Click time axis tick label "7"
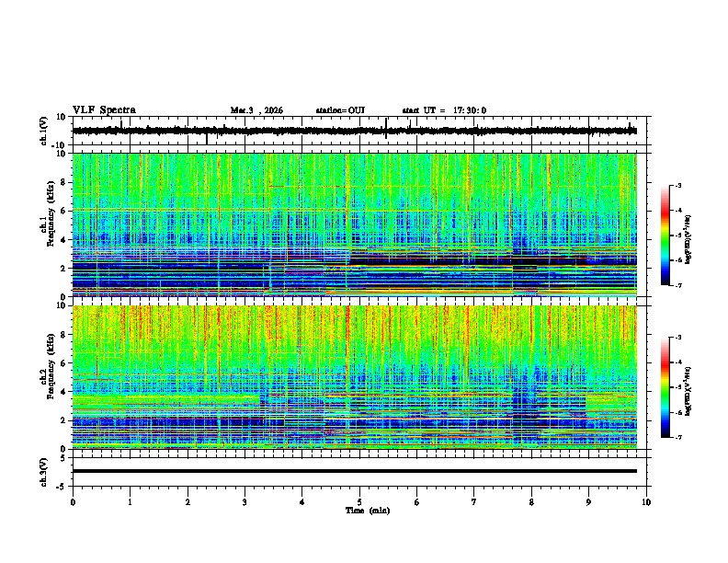Image resolution: width=728 pixels, height=563 pixels. 474,502
